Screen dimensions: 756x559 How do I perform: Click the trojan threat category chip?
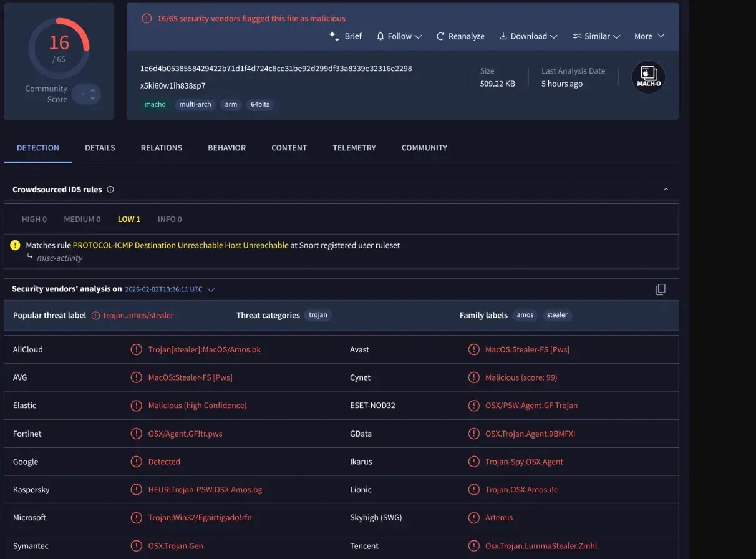[318, 315]
